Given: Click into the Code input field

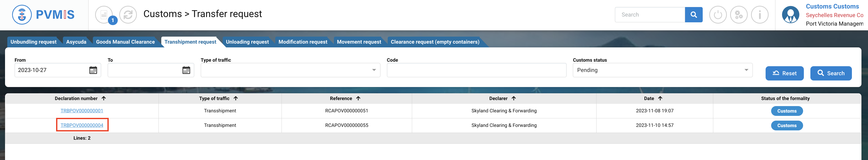Looking at the screenshot, I should 476,70.
